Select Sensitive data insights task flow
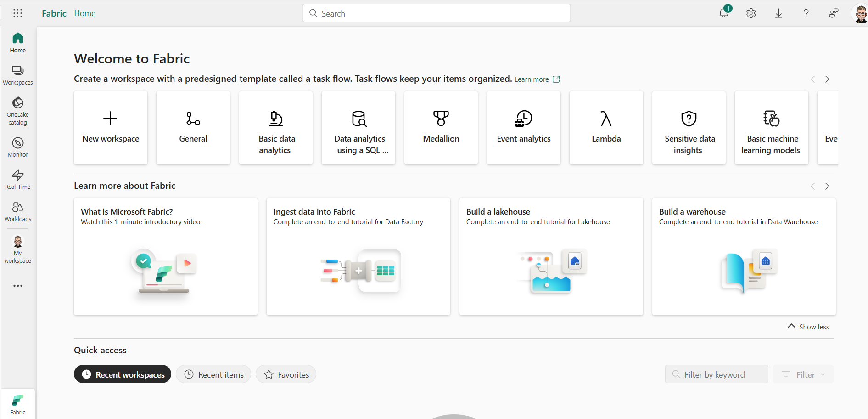The width and height of the screenshot is (868, 419). pos(689,128)
